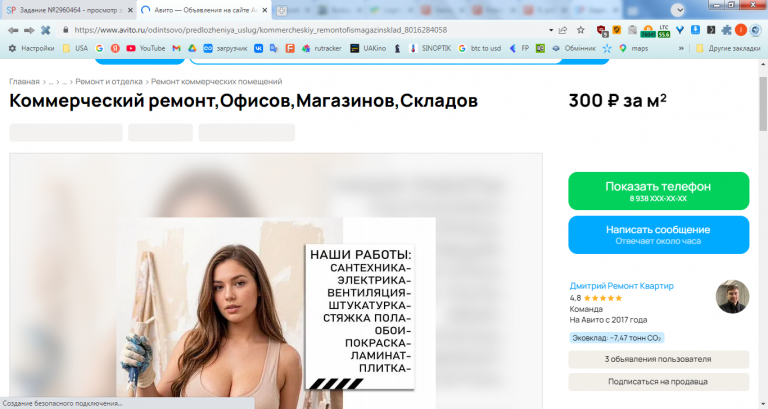This screenshot has width=768, height=409.
Task: Share this page using the share icon
Action: (563, 30)
